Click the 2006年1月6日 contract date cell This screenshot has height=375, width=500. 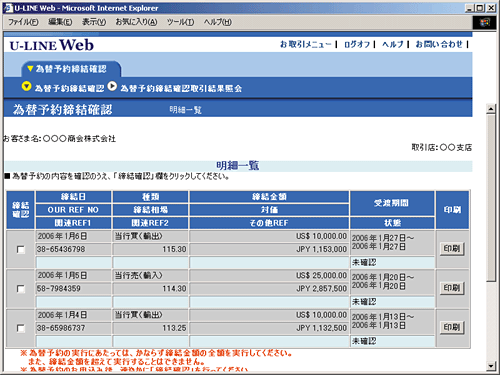[73, 236]
